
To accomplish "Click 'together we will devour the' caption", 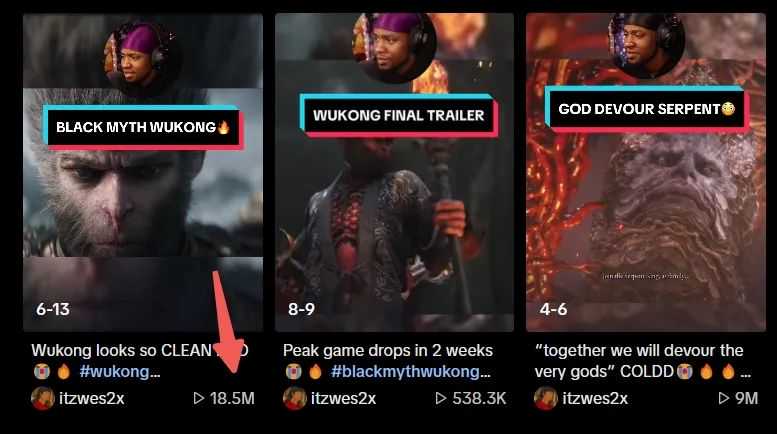I will click(639, 350).
